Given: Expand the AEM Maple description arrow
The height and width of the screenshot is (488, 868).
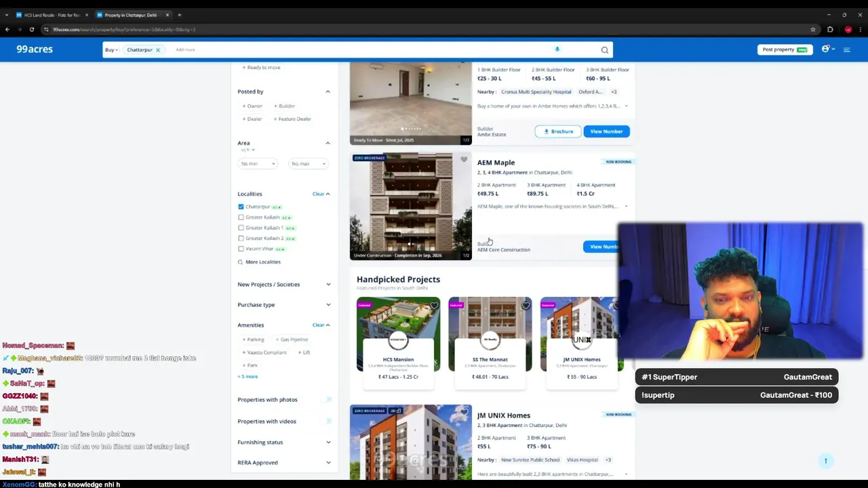Looking at the screenshot, I should (x=626, y=206).
